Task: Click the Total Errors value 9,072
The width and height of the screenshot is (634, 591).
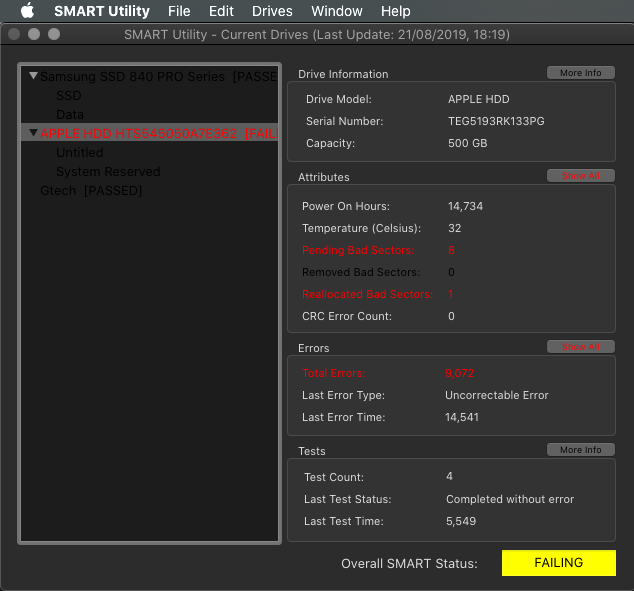Action: tap(459, 374)
